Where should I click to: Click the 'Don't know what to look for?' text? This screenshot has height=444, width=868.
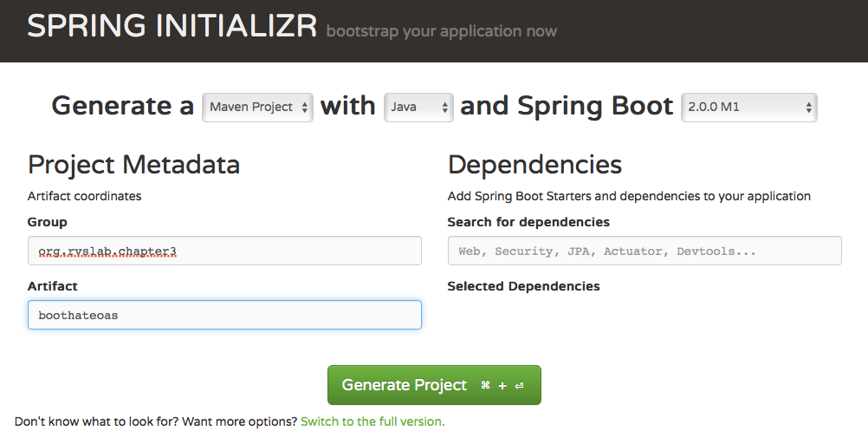96,421
